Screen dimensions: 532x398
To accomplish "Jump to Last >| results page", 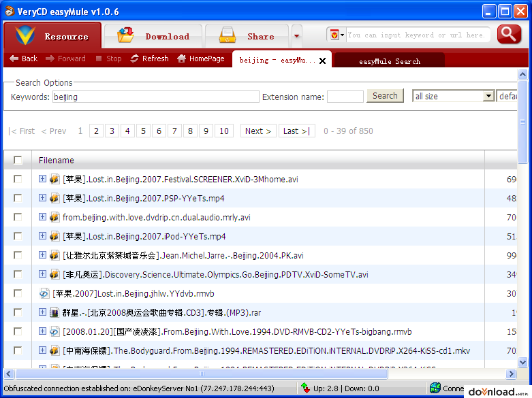I will [296, 131].
